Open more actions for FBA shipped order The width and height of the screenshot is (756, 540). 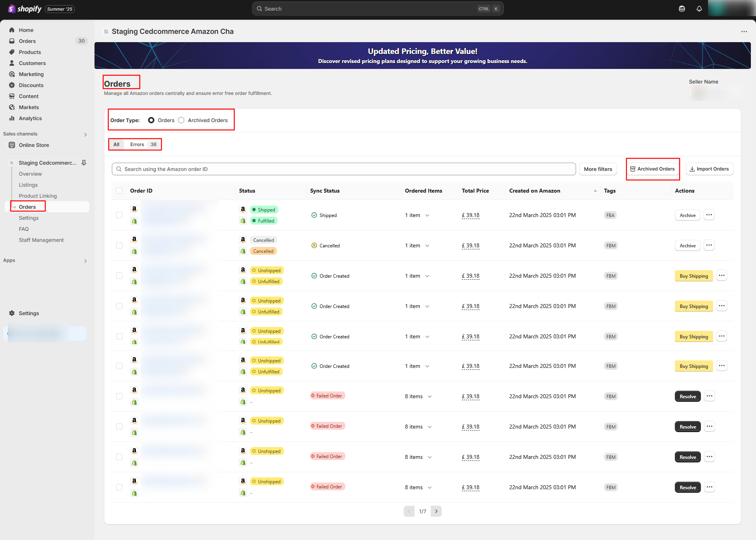(709, 215)
